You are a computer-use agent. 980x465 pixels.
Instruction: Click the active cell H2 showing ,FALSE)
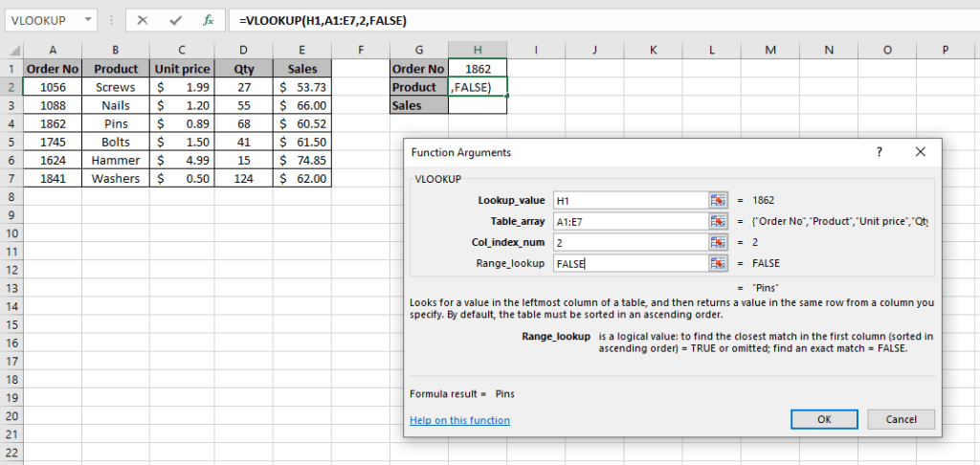478,87
